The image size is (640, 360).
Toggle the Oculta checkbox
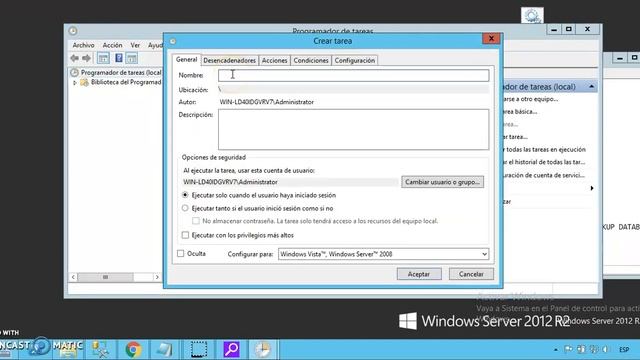pyautogui.click(x=181, y=254)
